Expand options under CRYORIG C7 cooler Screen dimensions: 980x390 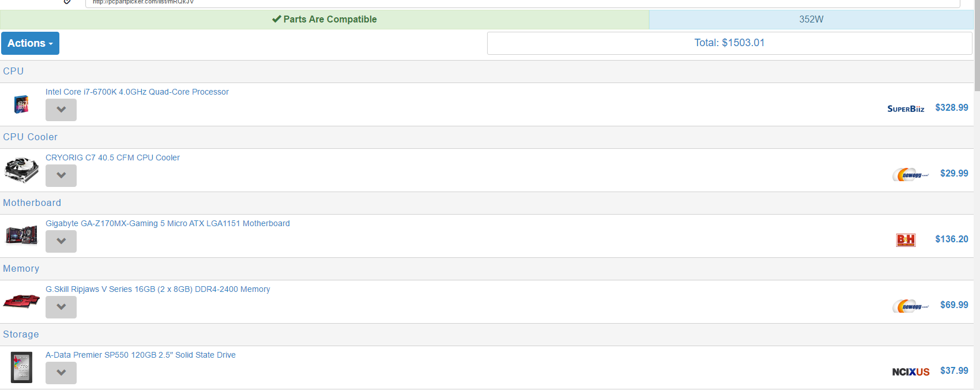[61, 175]
